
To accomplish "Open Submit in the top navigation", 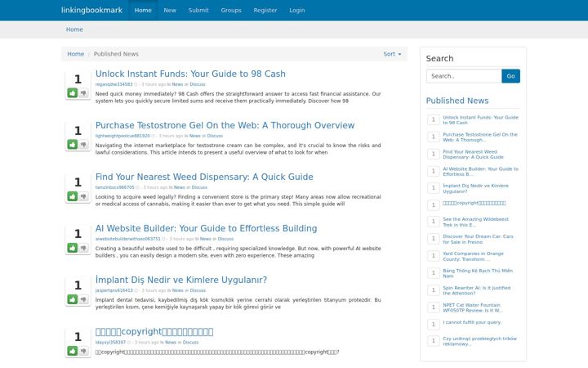I will coord(198,10).
